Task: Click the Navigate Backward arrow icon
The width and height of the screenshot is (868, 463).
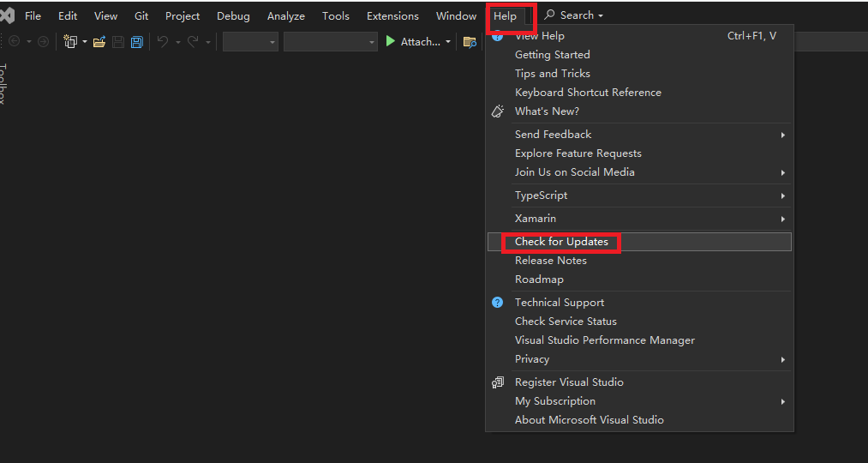Action: pos(15,41)
